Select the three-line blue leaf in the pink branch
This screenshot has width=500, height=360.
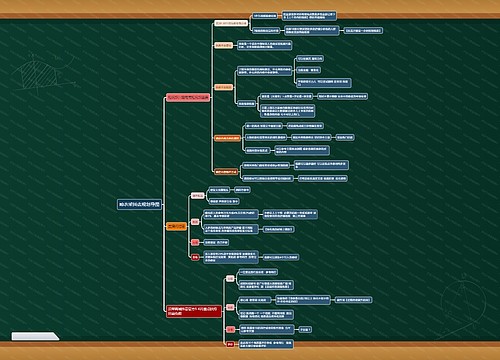(x=287, y=111)
